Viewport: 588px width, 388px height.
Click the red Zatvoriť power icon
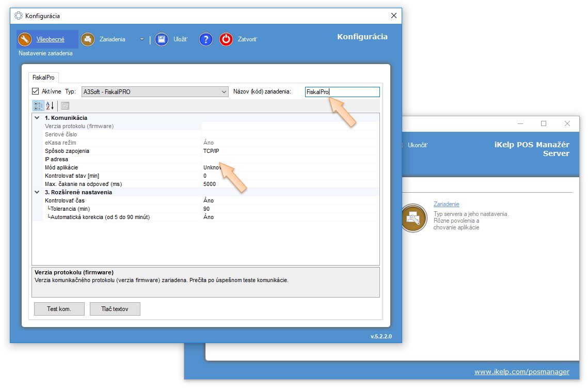(x=226, y=39)
